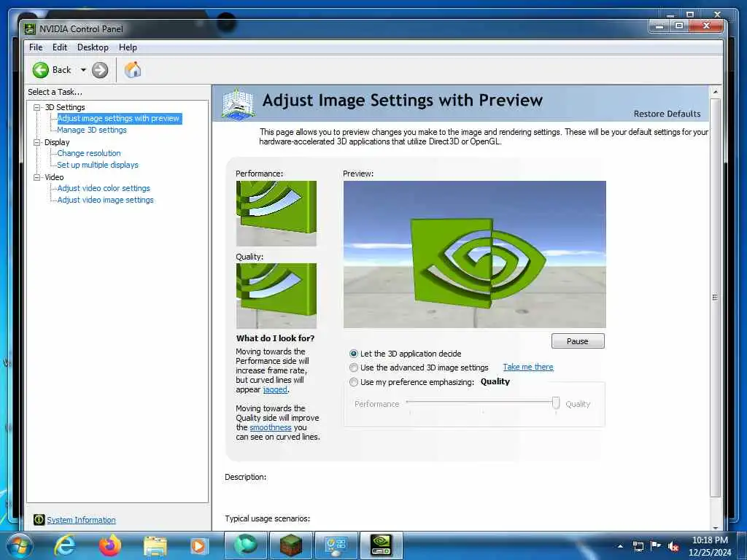Image resolution: width=747 pixels, height=560 pixels.
Task: Click the green Back arrow icon
Action: 41,70
